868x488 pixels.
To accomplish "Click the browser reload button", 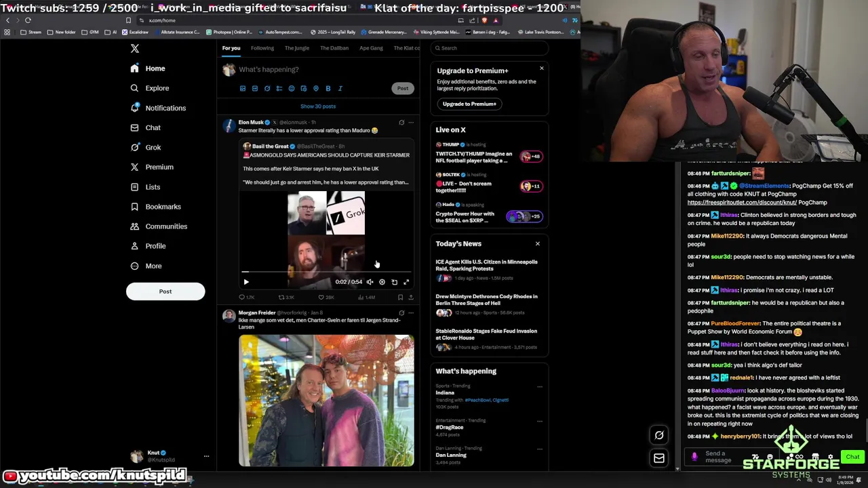I will pyautogui.click(x=28, y=20).
